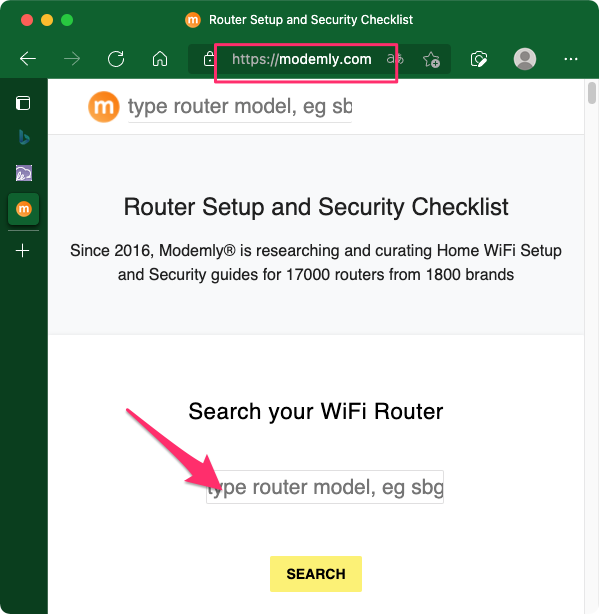Click the forward navigation arrow
The height and width of the screenshot is (614, 599).
[x=72, y=59]
